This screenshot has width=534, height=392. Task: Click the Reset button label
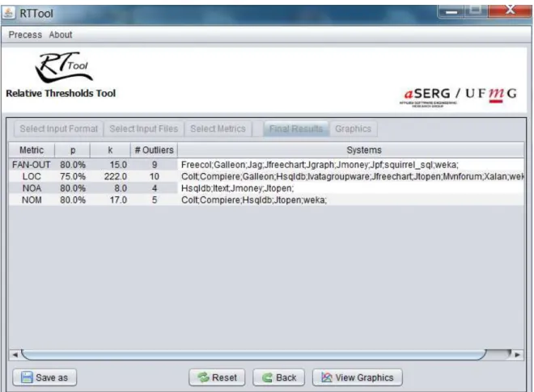224,377
